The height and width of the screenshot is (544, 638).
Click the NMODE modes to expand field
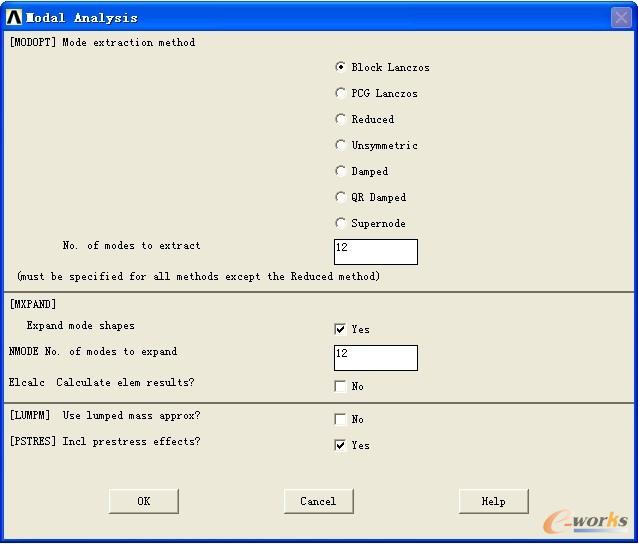point(375,358)
